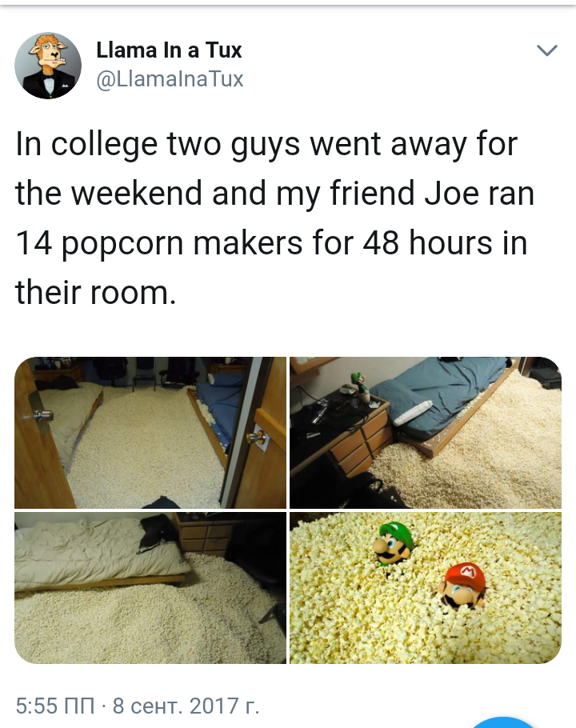Click Luigi's green cap in the popcorn
Image resolution: width=576 pixels, height=728 pixels.
click(x=398, y=534)
